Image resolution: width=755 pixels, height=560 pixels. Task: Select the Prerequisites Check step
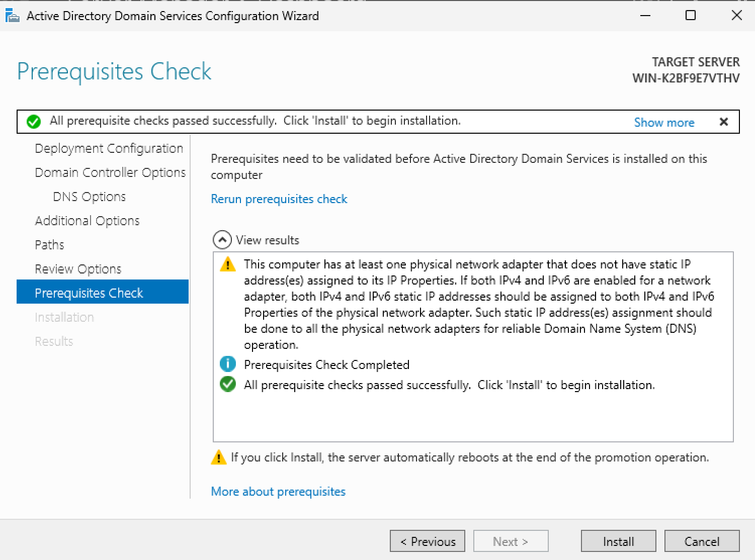(103, 292)
